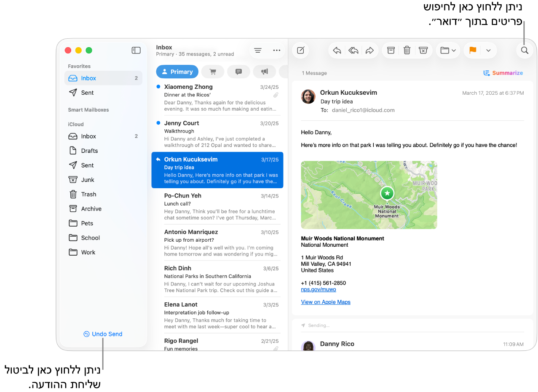Switch to the Transactions cart tab
This screenshot has width=538, height=392.
click(213, 72)
